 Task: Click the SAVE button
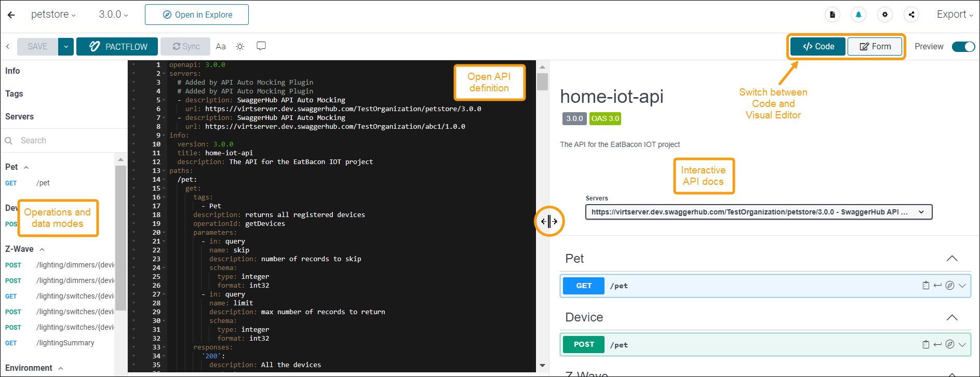pos(37,47)
